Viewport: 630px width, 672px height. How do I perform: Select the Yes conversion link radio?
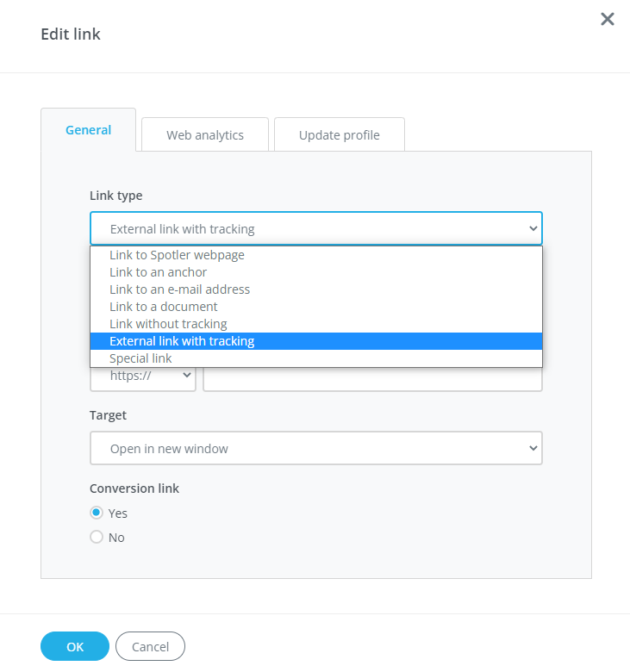point(97,513)
